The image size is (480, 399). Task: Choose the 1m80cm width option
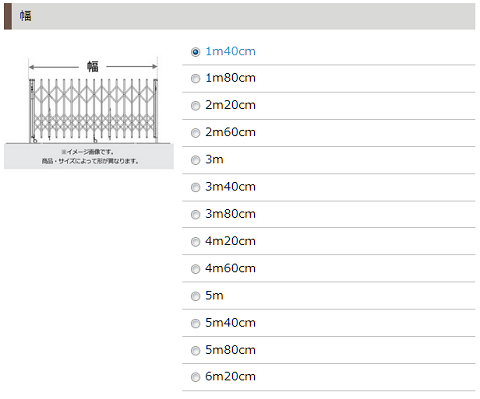click(195, 79)
